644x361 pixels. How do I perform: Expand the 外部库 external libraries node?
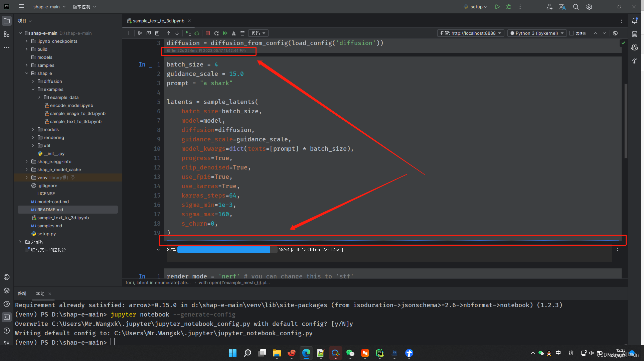click(x=20, y=242)
